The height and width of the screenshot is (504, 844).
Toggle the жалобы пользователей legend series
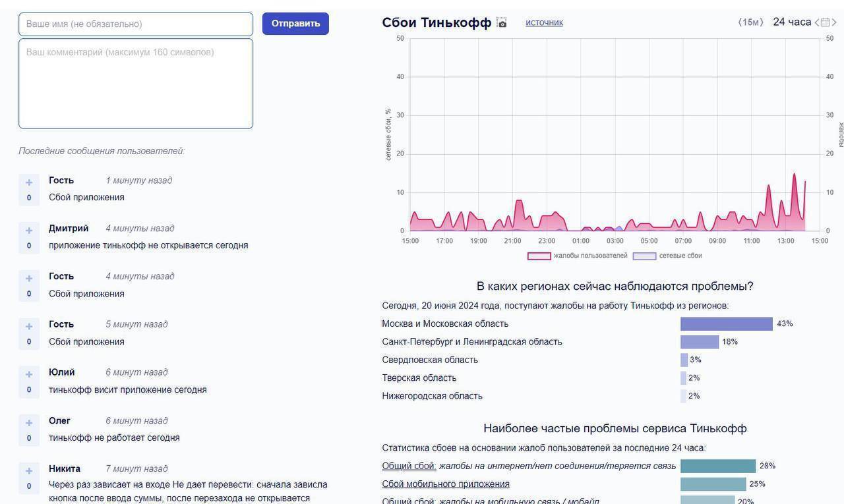[577, 256]
